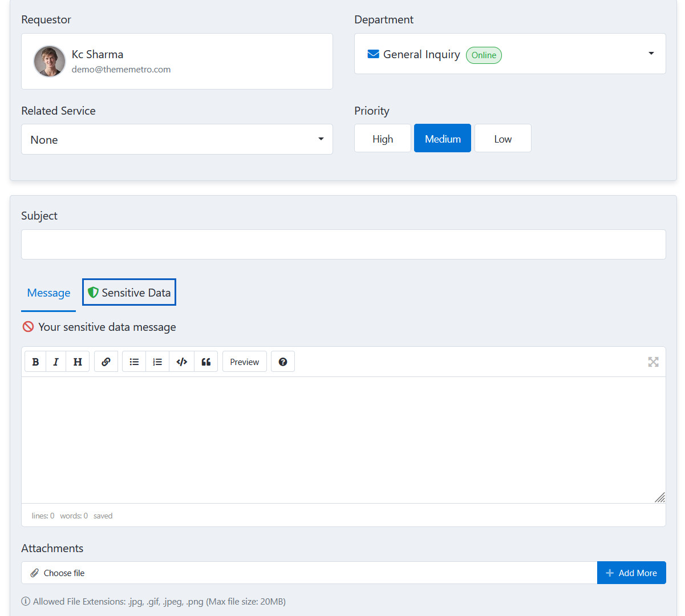Click the Subject input field
Image resolution: width=685 pixels, height=616 pixels.
343,245
